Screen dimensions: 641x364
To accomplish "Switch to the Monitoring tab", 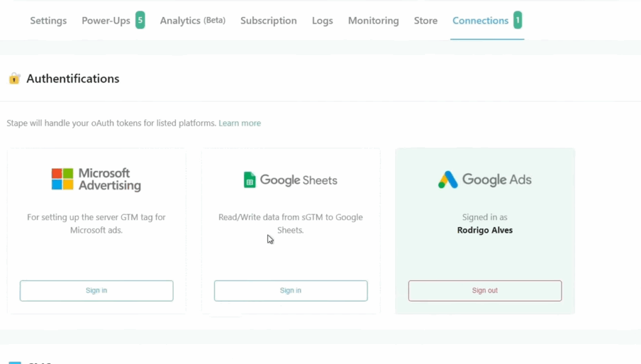I will [373, 21].
